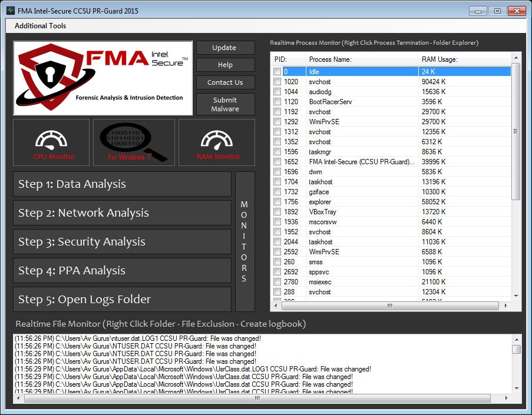Click the app icon in the title bar
The image size is (532, 415).
click(x=10, y=11)
